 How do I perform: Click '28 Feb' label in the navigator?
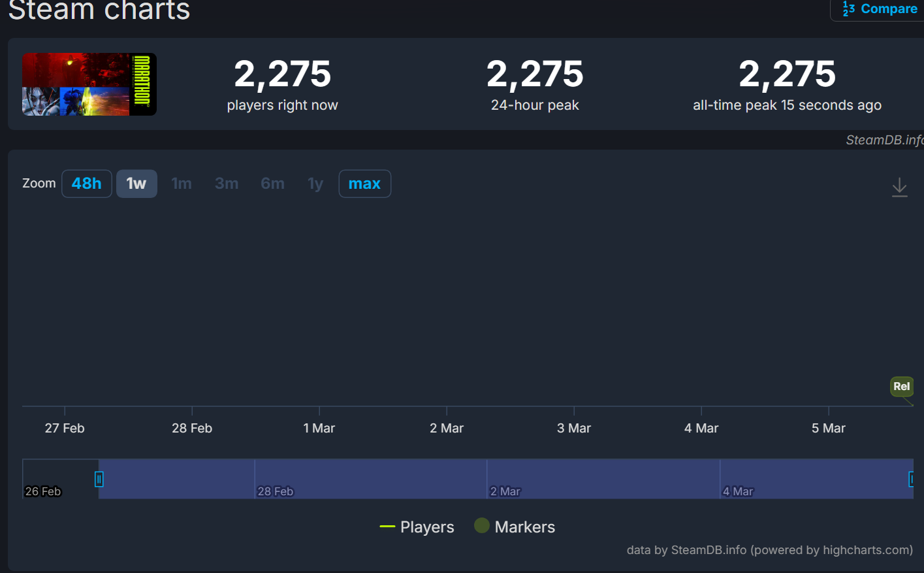276,491
